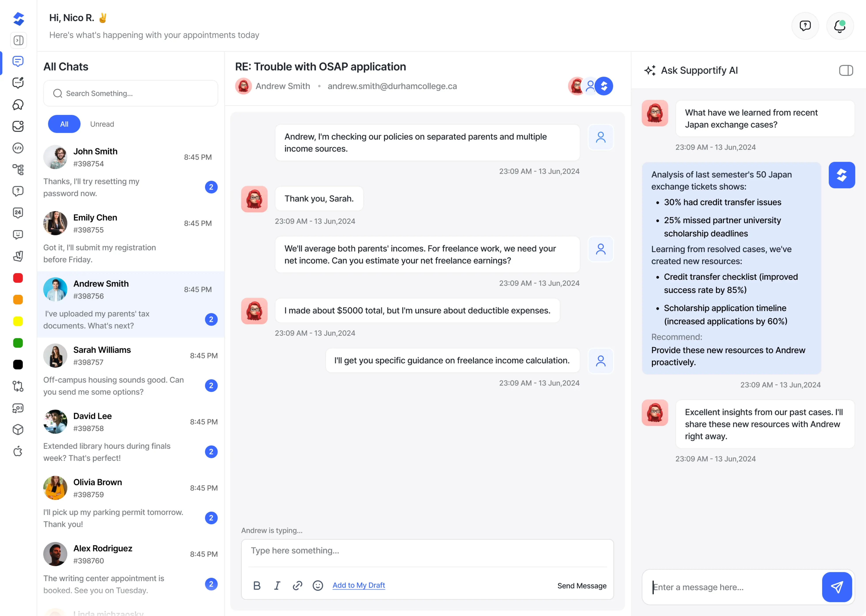Select the black color swatch
Viewport: 866px width, 616px height.
[18, 365]
